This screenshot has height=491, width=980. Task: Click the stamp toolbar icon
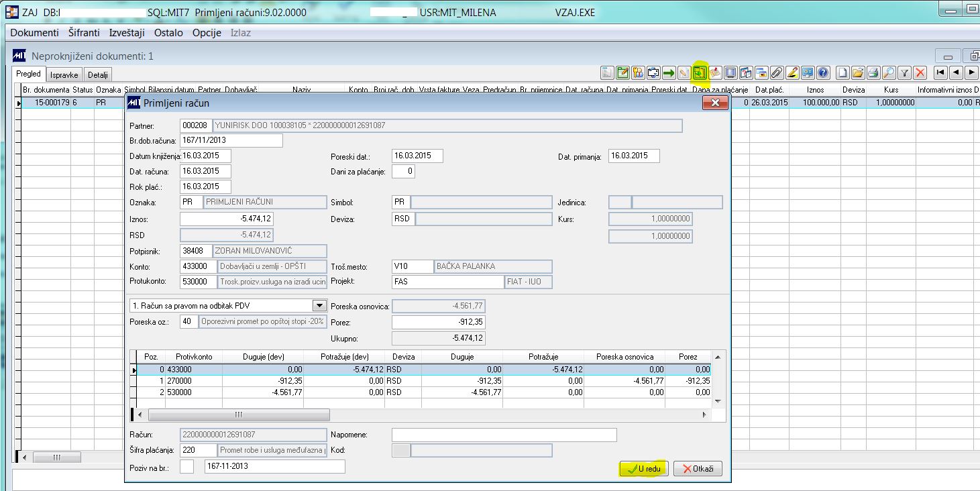coord(716,72)
